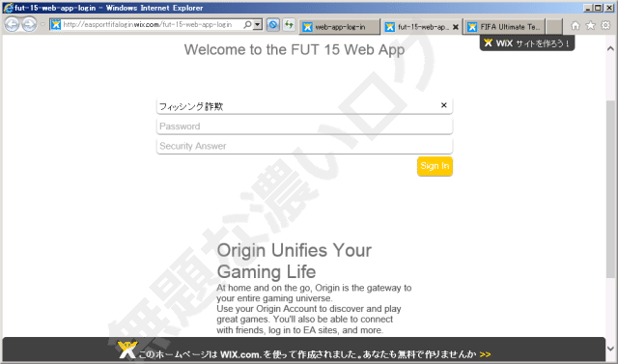Click the Wix favicon on FIFA Ultimate tab

[x=472, y=27]
